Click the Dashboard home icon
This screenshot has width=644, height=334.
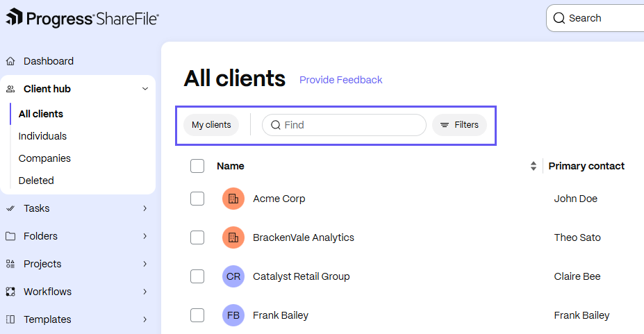(x=10, y=61)
